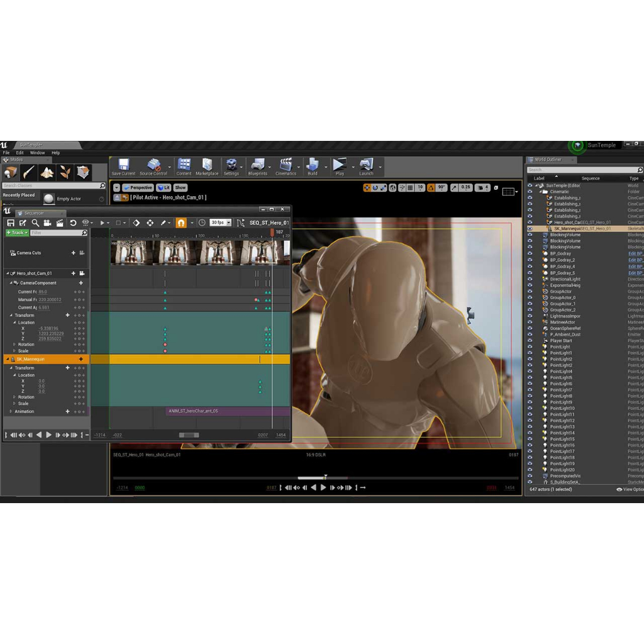Hide the Hero_shot_Cam actor via its eye icon
Image resolution: width=644 pixels, height=644 pixels.
(x=530, y=222)
